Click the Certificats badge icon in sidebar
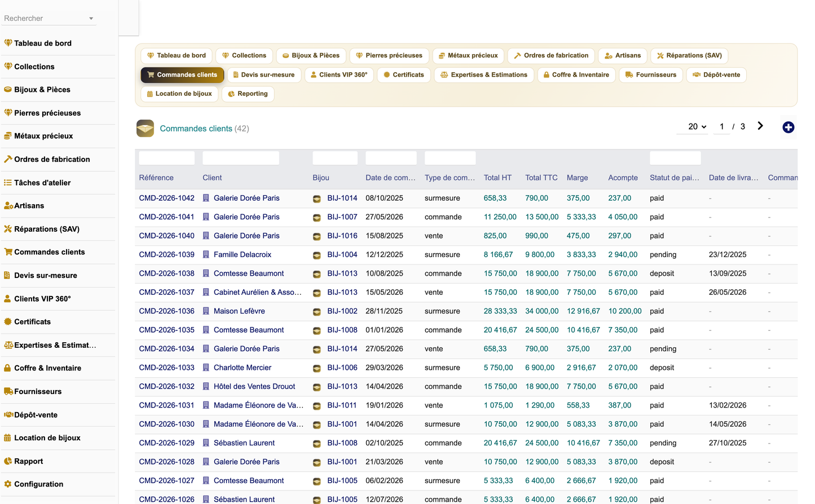The width and height of the screenshot is (815, 504). [x=8, y=321]
